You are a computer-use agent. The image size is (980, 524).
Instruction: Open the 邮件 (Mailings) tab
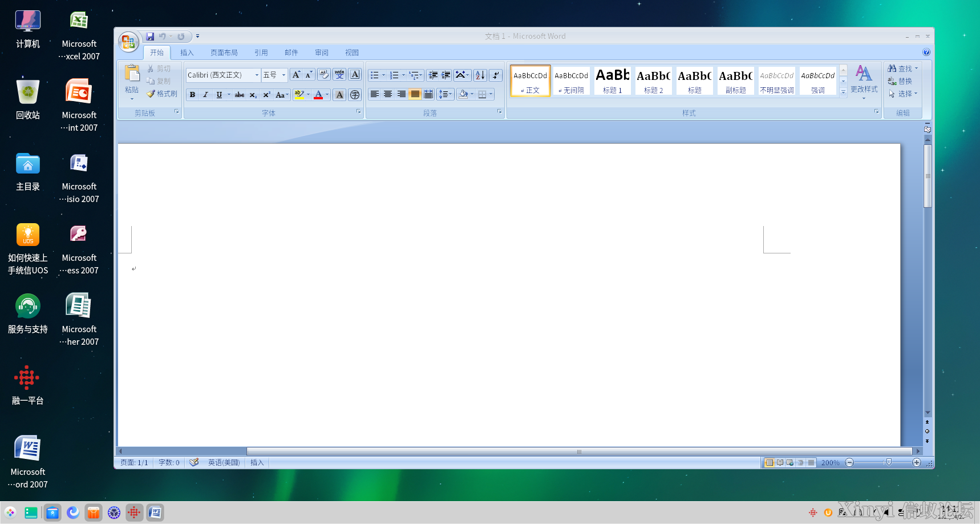(x=291, y=53)
